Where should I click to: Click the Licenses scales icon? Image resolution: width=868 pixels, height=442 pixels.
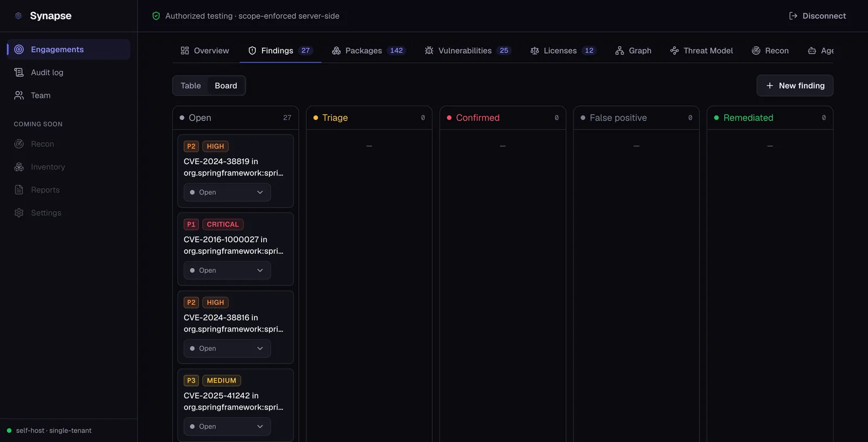tap(534, 50)
